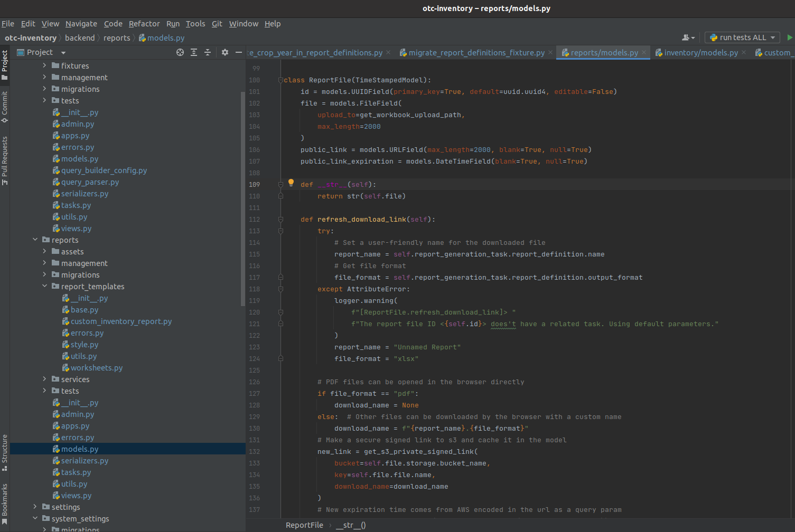Toggle the Structure tool window
Screen dimensions: 795x532
(5, 452)
